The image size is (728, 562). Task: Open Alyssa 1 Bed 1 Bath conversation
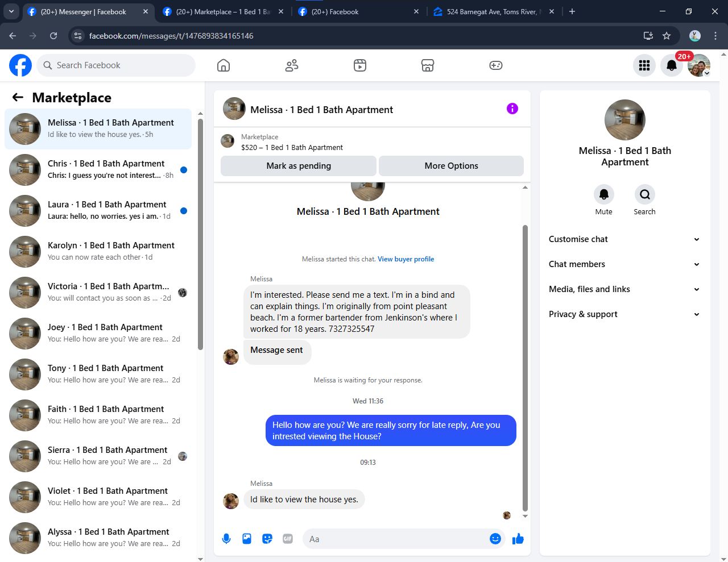pyautogui.click(x=98, y=538)
